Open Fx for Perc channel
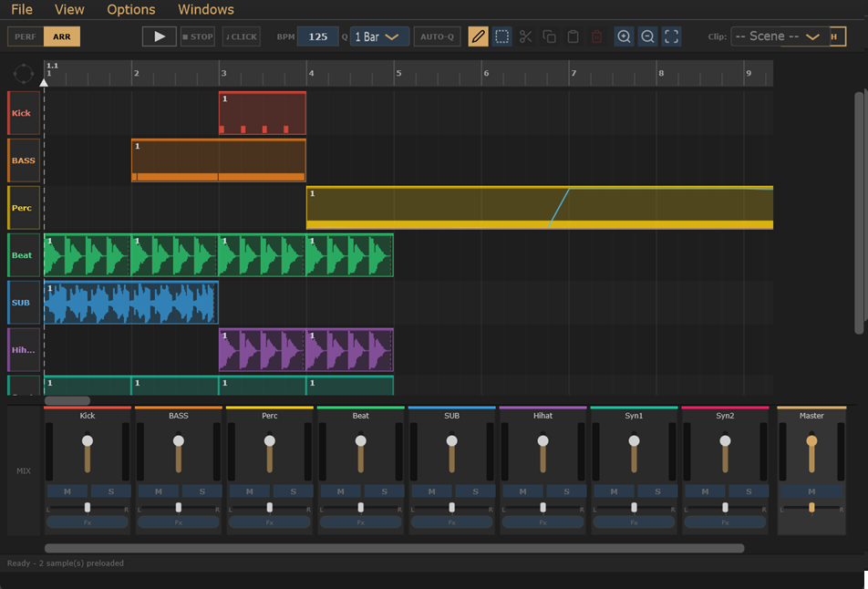Screen dimensions: 868x589 tap(270, 522)
